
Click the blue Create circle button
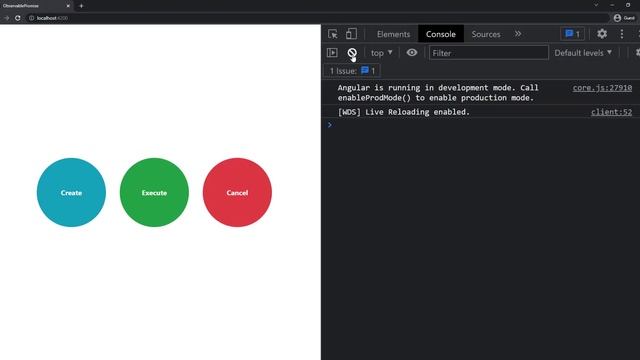click(x=71, y=192)
